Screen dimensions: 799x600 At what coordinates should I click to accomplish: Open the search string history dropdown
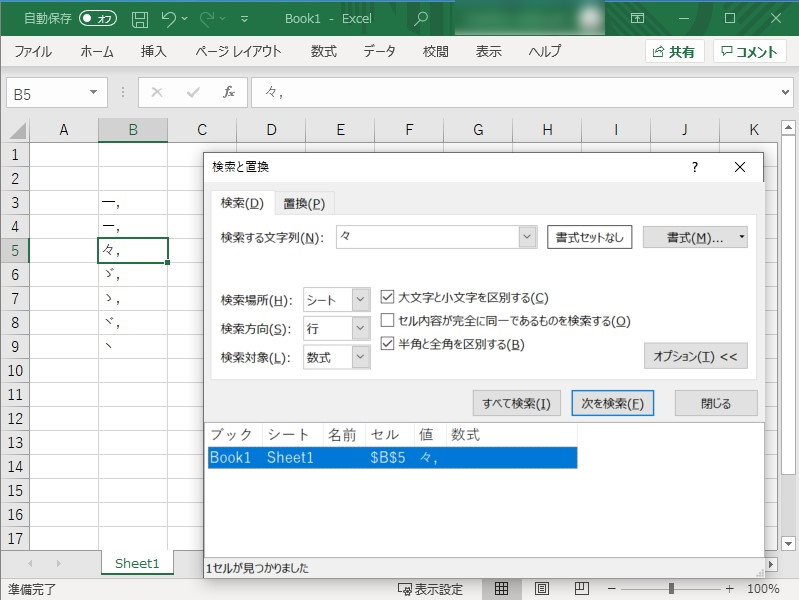click(527, 237)
